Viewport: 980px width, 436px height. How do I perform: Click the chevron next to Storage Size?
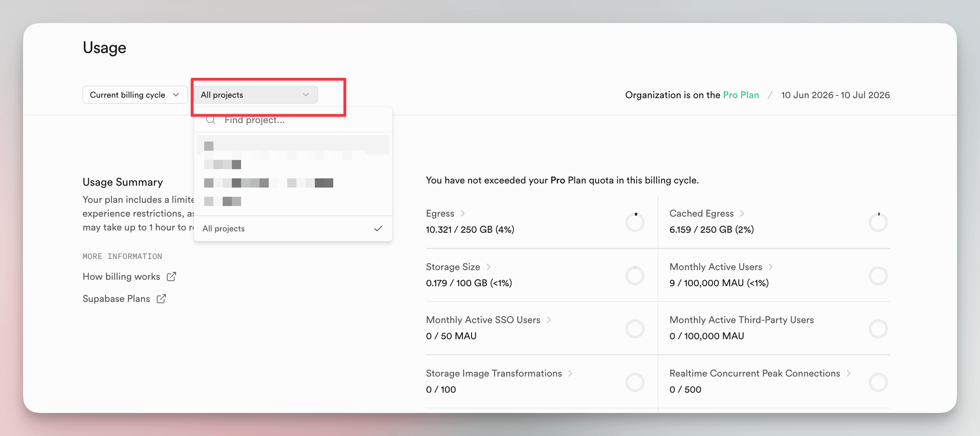pos(488,267)
